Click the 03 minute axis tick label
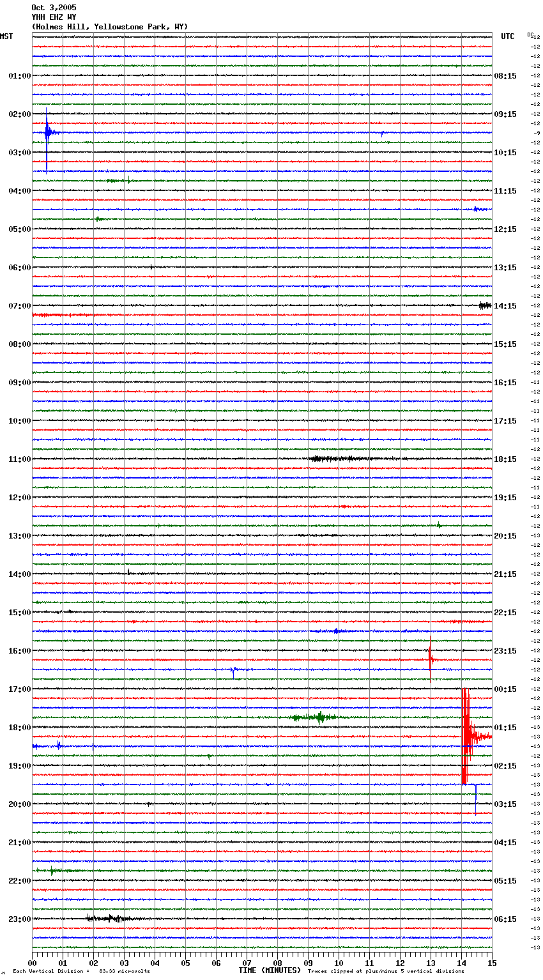543x980 pixels. point(124,963)
